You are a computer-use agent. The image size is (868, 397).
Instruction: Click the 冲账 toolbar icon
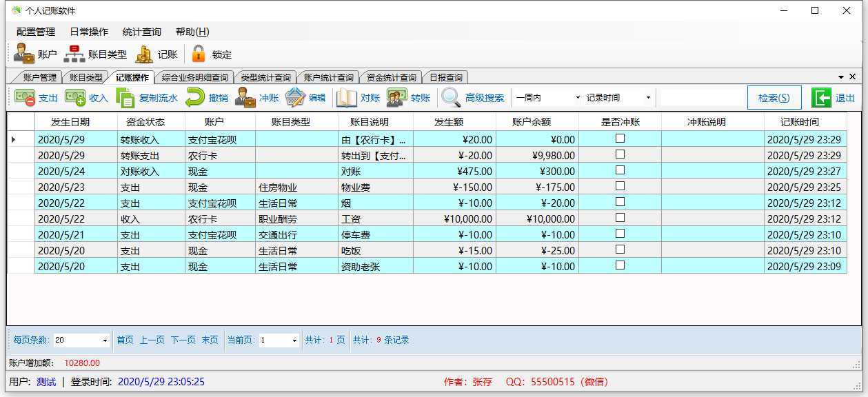point(245,98)
